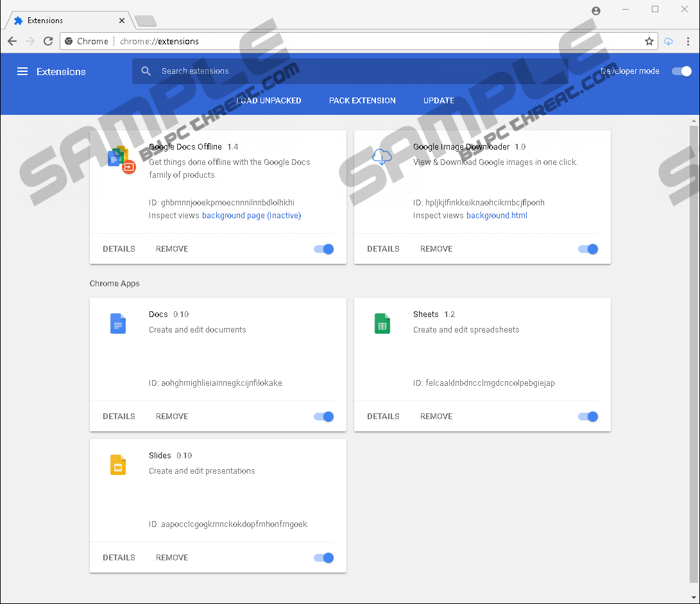Open the Chrome profile avatar icon
This screenshot has width=700, height=604.
point(596,11)
